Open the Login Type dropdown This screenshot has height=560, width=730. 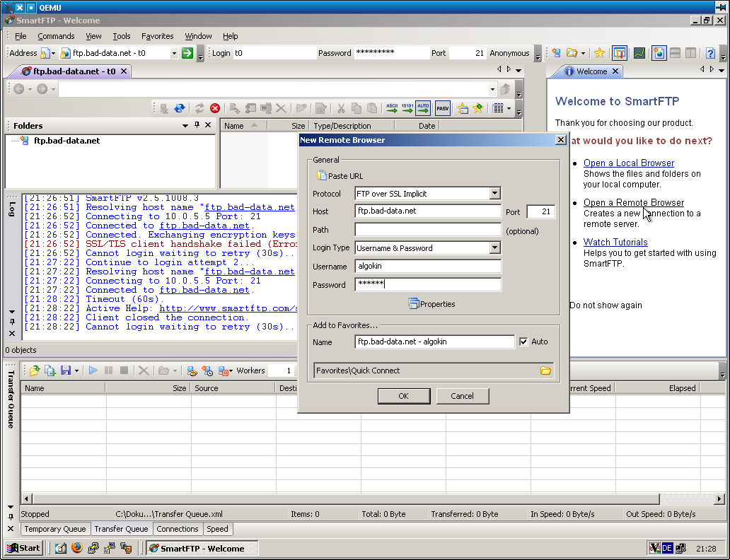[495, 247]
